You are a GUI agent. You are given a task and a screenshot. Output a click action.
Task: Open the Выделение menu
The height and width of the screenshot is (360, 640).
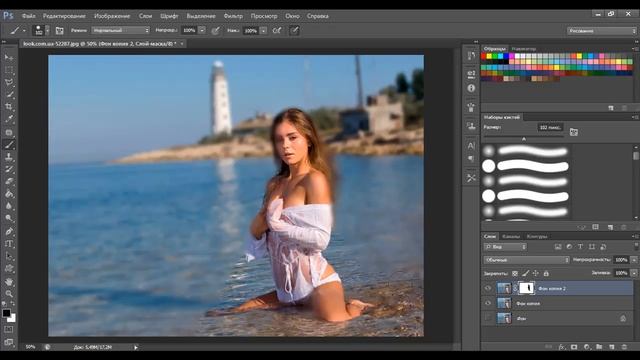(201, 16)
